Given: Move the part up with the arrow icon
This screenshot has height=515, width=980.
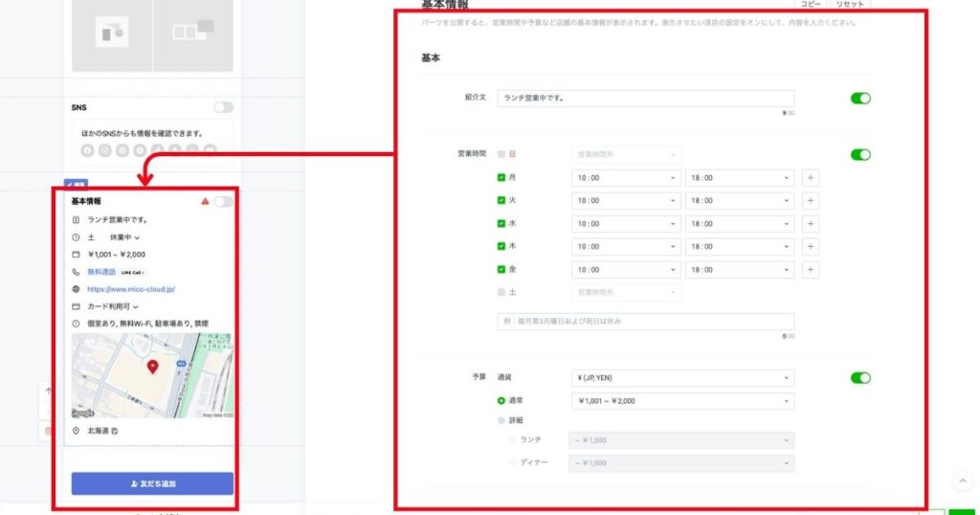Looking at the screenshot, I should 48,392.
